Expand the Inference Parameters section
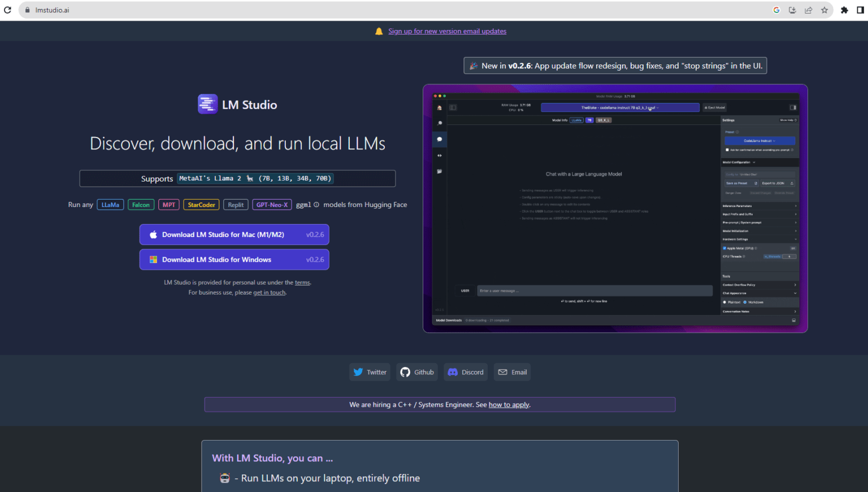868x492 pixels. [759, 205]
